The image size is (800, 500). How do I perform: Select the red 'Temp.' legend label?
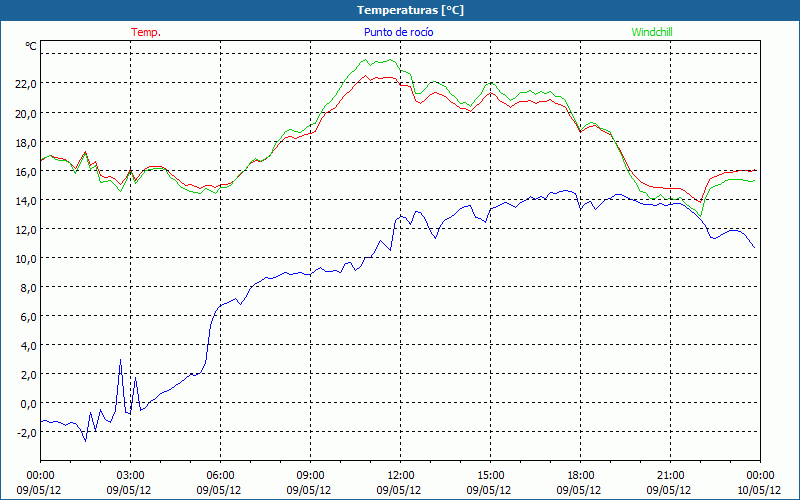pos(146,32)
